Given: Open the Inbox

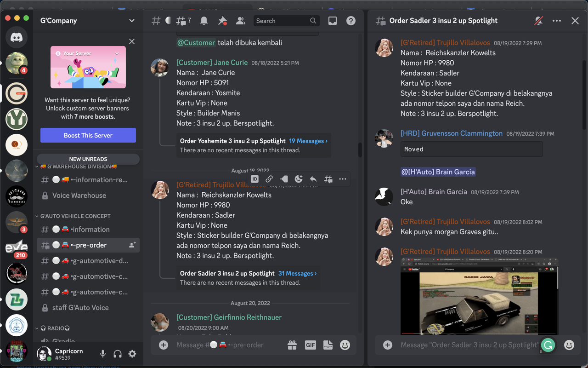Looking at the screenshot, I should (333, 21).
